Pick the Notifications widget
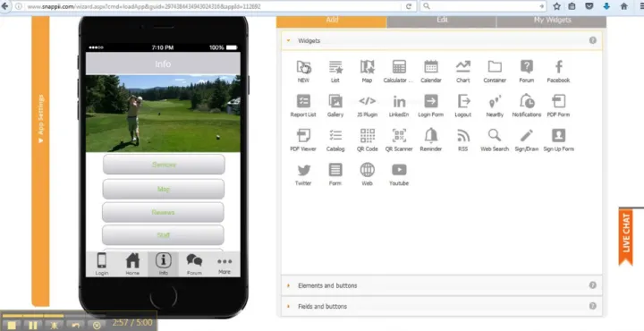The height and width of the screenshot is (331, 644). coord(527,106)
